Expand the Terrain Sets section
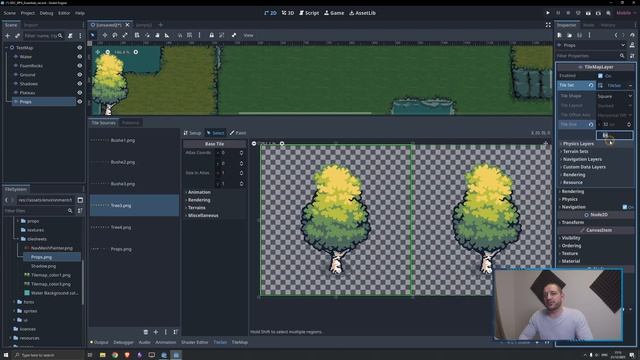 575,151
